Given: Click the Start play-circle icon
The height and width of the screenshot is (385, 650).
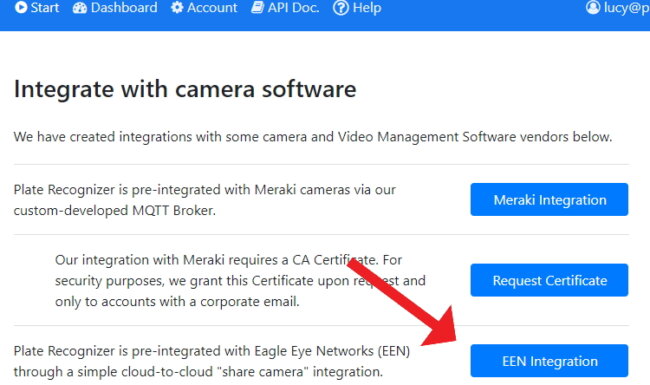Looking at the screenshot, I should click(x=21, y=7).
